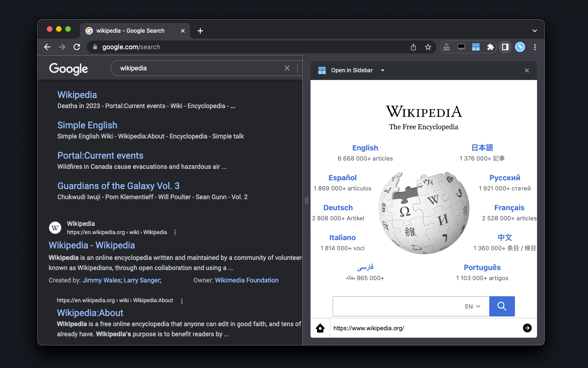Expand the tab list chevron at top right
Screen dimensions: 588x368
534,30
